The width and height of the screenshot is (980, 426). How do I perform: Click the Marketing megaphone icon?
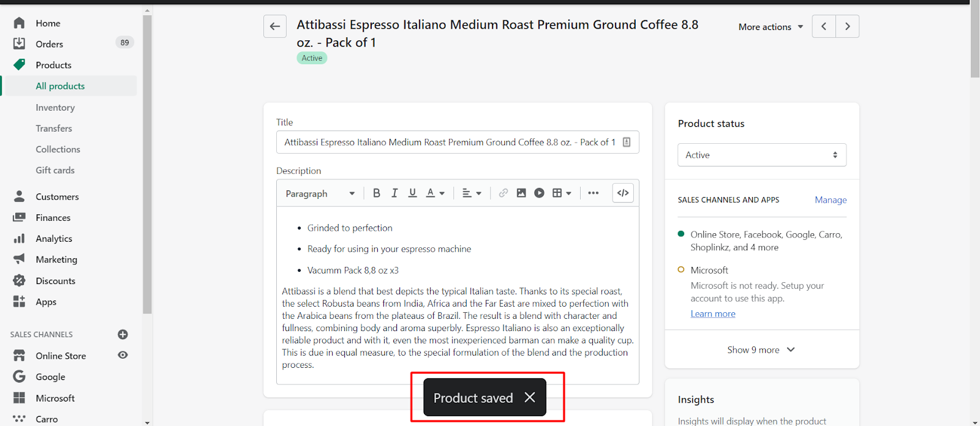click(x=19, y=259)
